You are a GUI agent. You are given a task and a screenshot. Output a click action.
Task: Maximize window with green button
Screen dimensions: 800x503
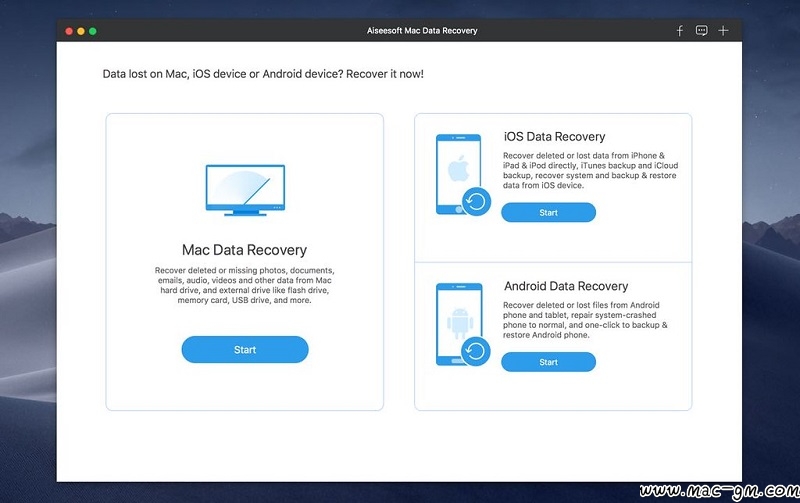click(92, 31)
